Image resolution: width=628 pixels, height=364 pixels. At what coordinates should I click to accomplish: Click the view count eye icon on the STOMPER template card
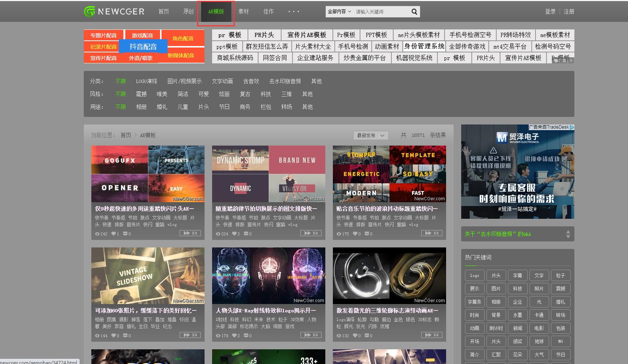[x=339, y=233]
